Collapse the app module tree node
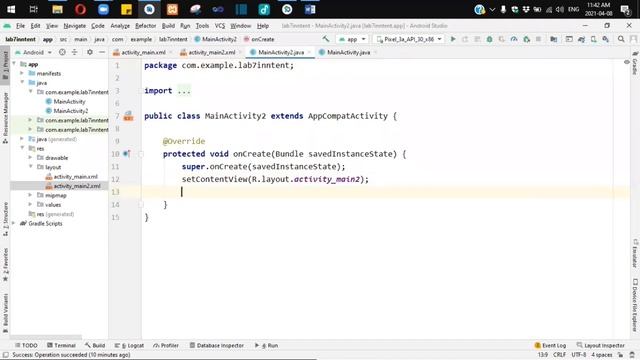This screenshot has width=640, height=360. click(14, 64)
